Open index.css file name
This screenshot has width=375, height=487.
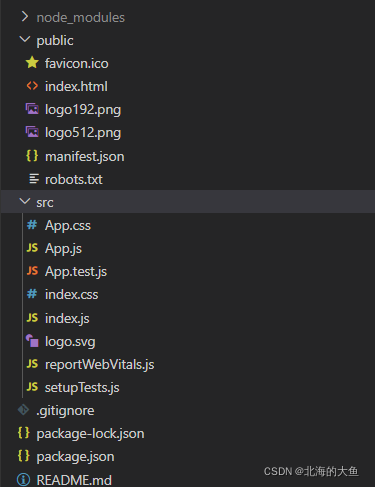(x=72, y=295)
